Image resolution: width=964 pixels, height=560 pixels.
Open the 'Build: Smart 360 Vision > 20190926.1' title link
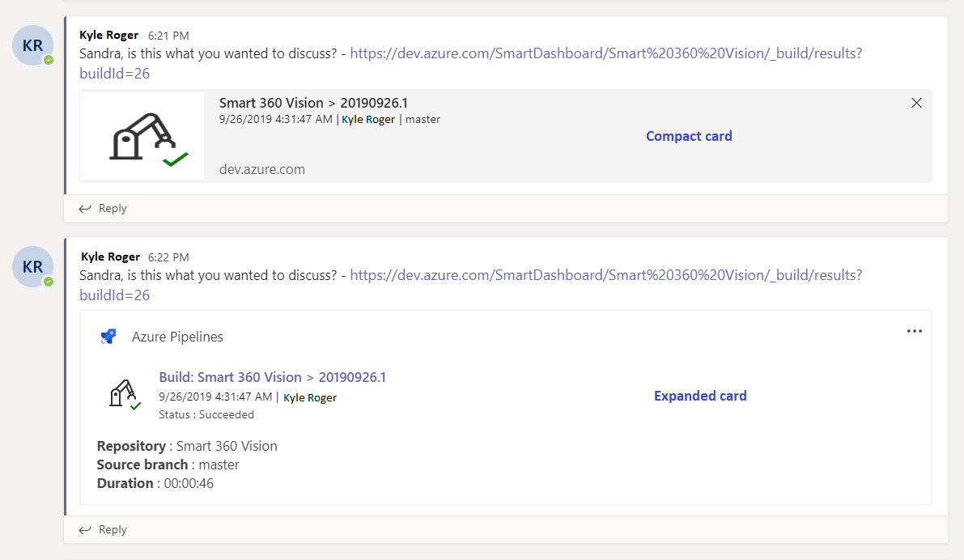pos(272,377)
